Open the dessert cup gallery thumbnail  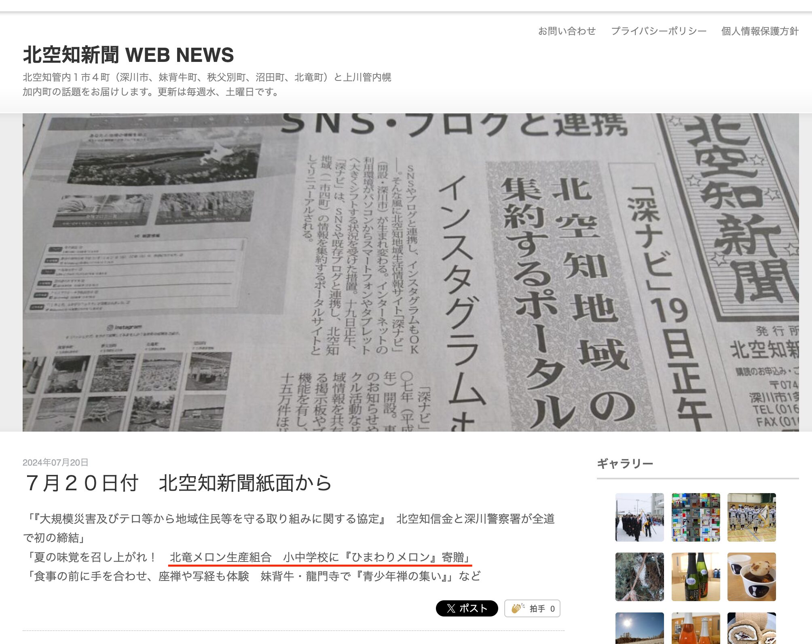751,576
